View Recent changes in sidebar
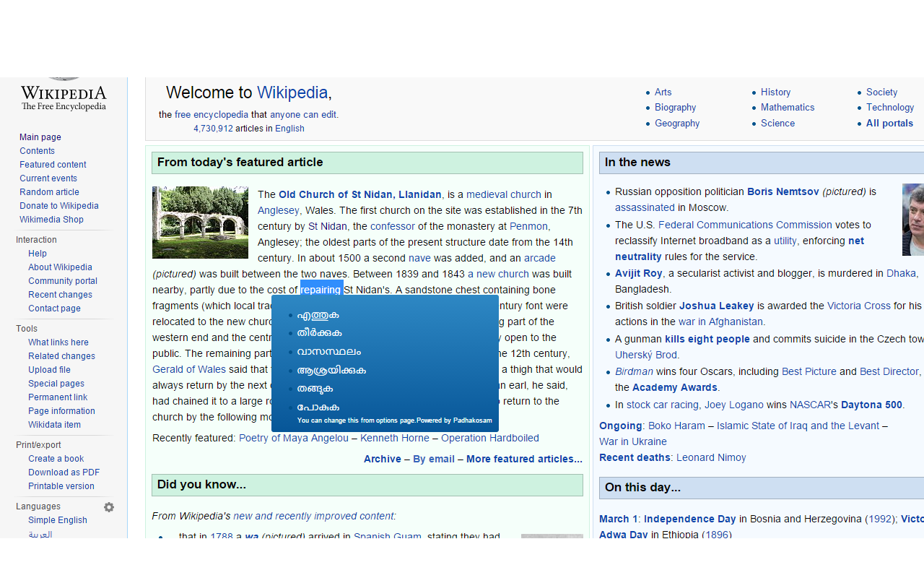 point(60,295)
